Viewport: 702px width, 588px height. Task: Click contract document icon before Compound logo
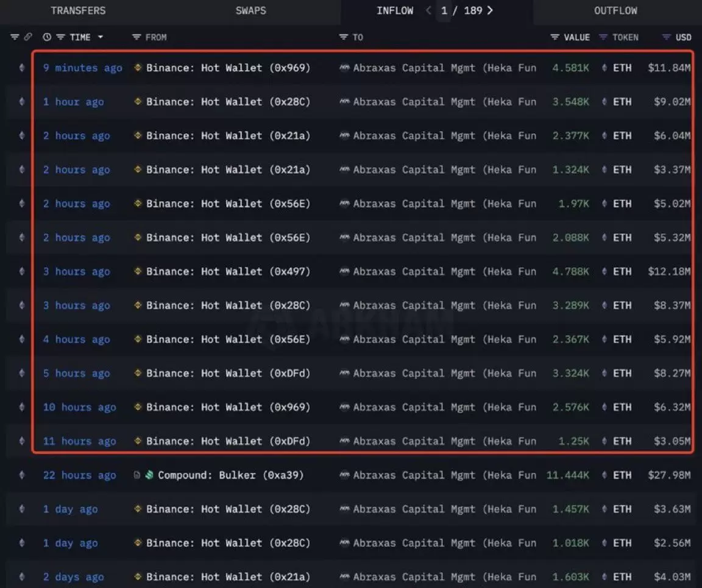(137, 475)
